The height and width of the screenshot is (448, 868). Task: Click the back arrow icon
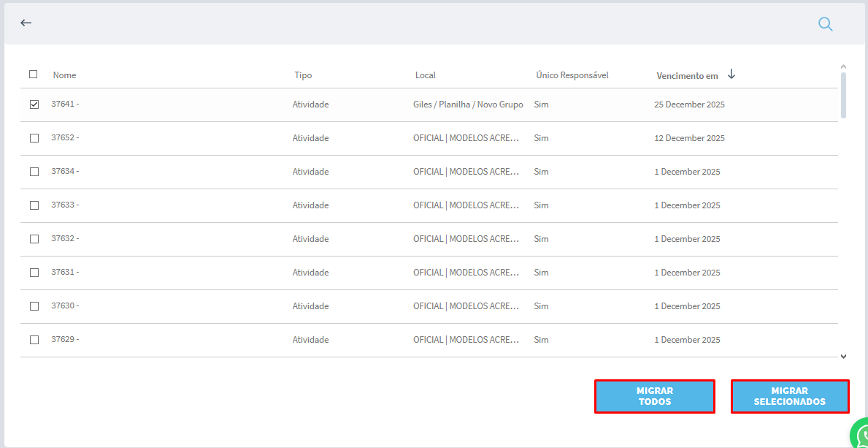point(26,23)
